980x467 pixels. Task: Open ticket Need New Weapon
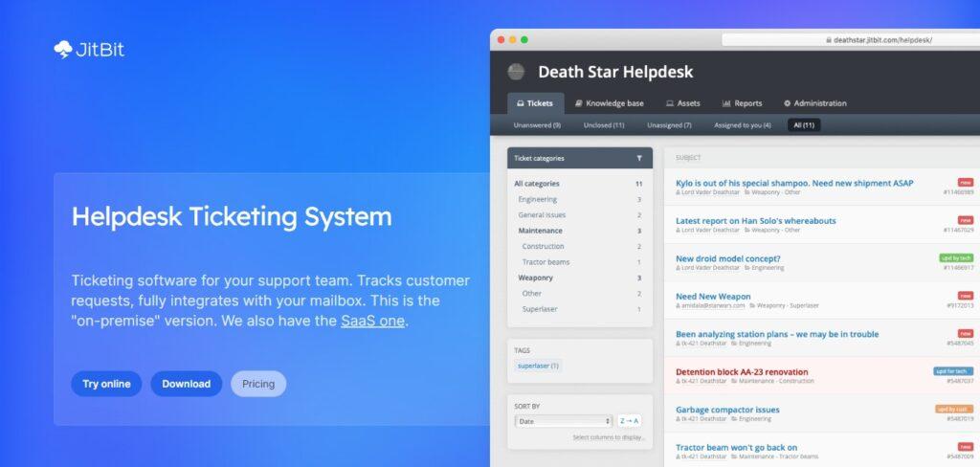click(x=713, y=297)
